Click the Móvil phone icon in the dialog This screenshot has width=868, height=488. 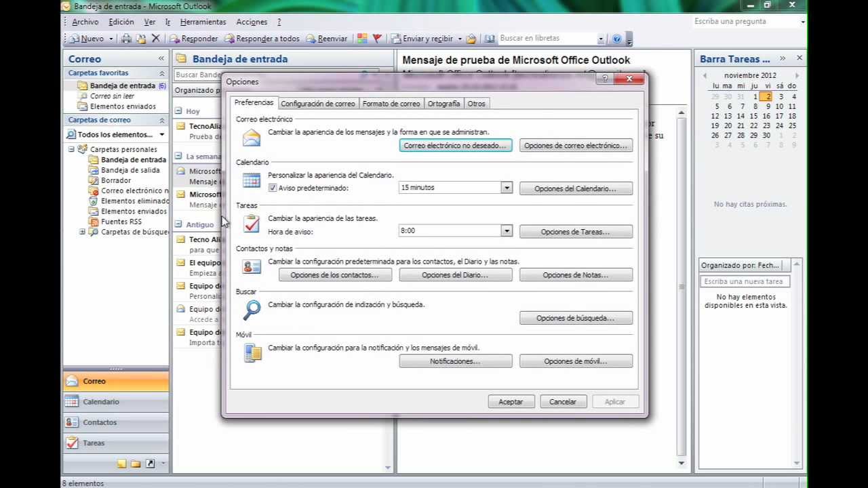pyautogui.click(x=252, y=353)
